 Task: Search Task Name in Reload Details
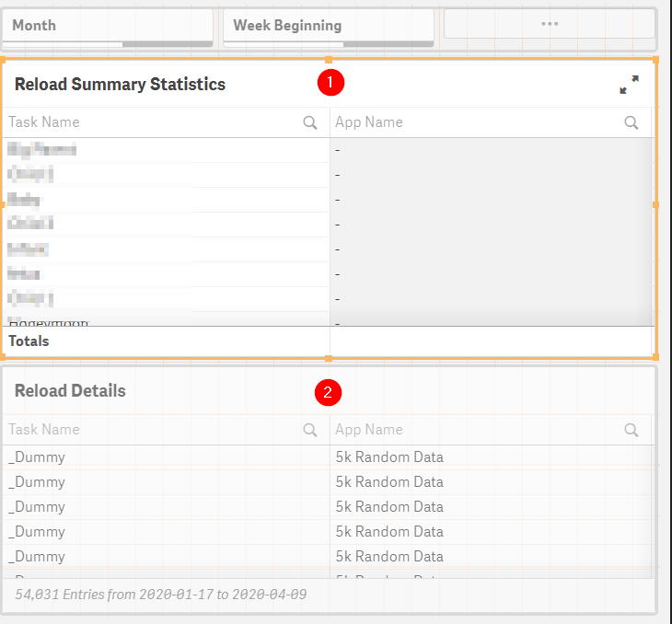pyautogui.click(x=310, y=430)
